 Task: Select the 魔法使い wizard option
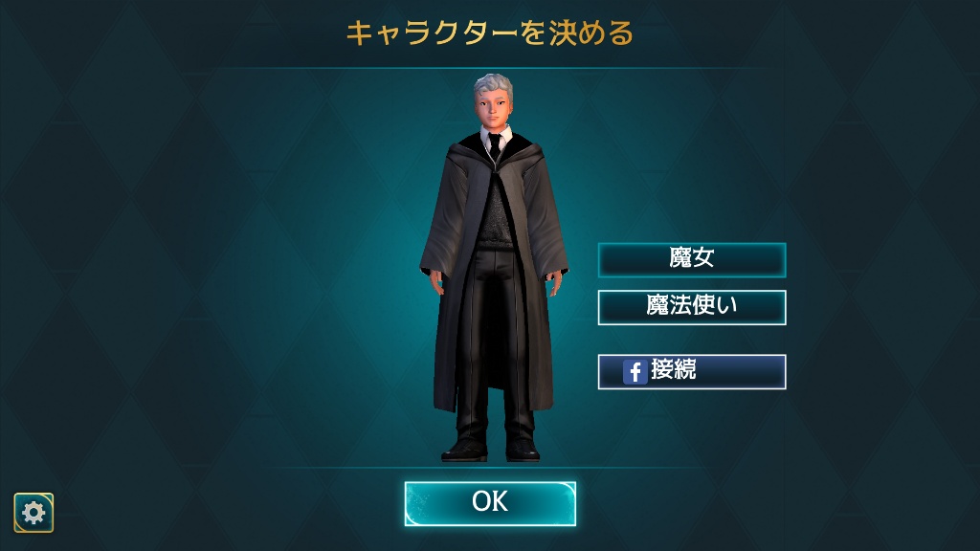point(692,307)
